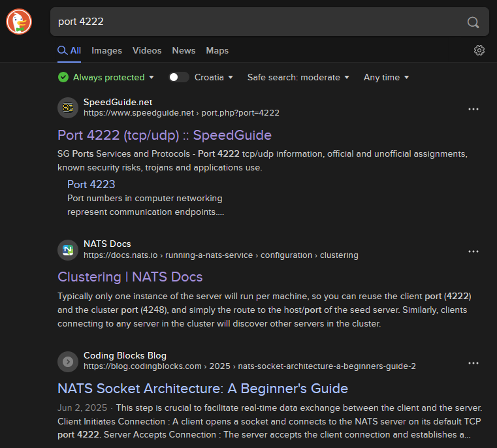Select the News tab

(x=184, y=50)
